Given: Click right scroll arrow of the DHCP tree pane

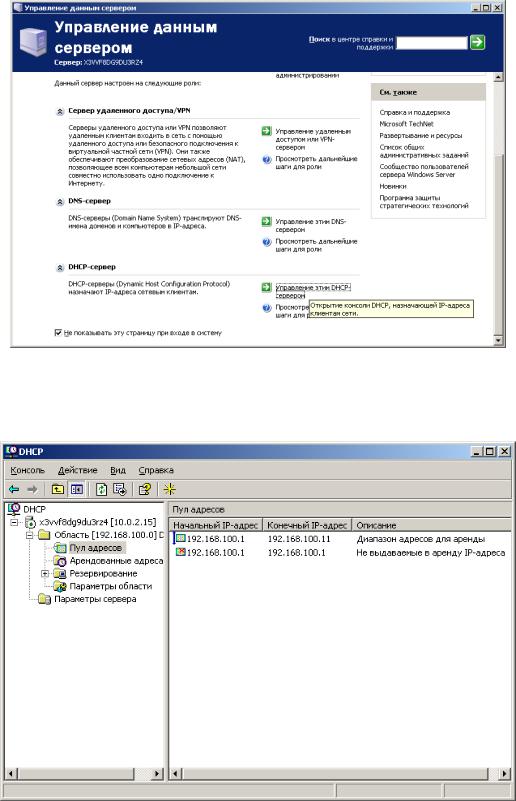Looking at the screenshot, I should [158, 773].
